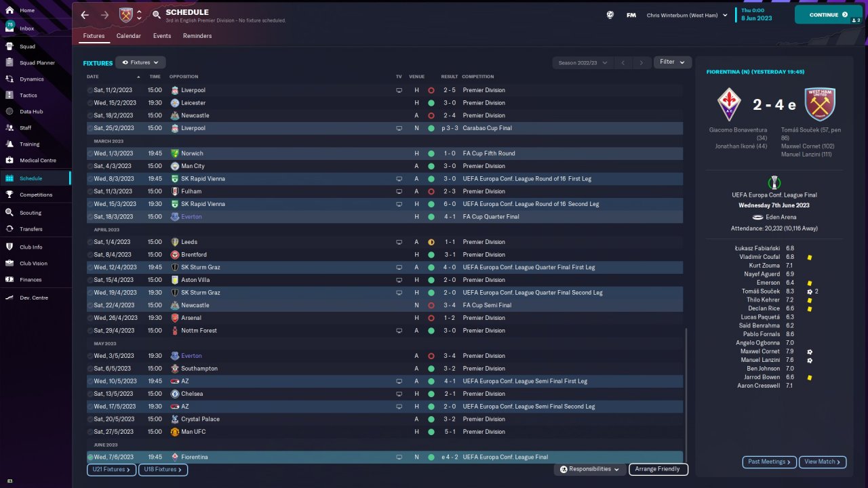Select the row circle for the Norwich fixture
Screen dimensions: 868x488
point(90,154)
